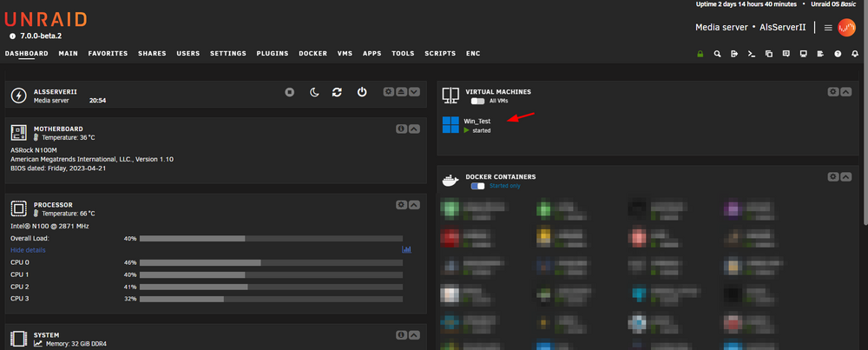Expand the ALSSERVERII tile down chevron

pos(414,91)
